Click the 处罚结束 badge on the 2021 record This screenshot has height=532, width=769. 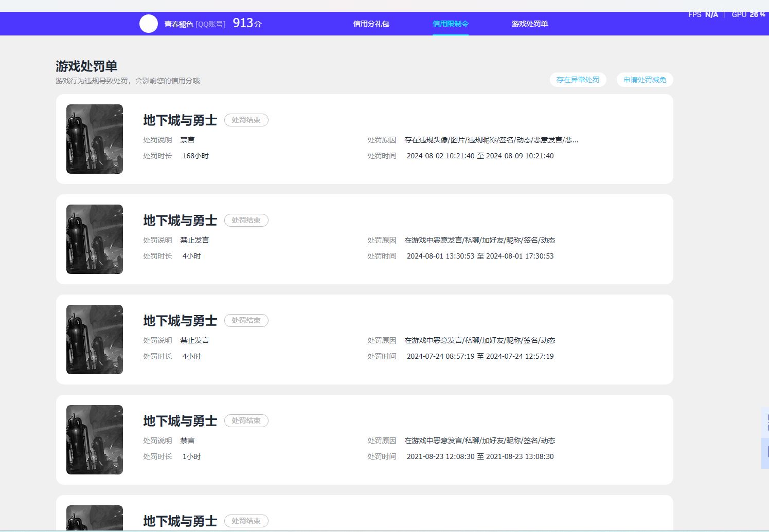(x=246, y=420)
